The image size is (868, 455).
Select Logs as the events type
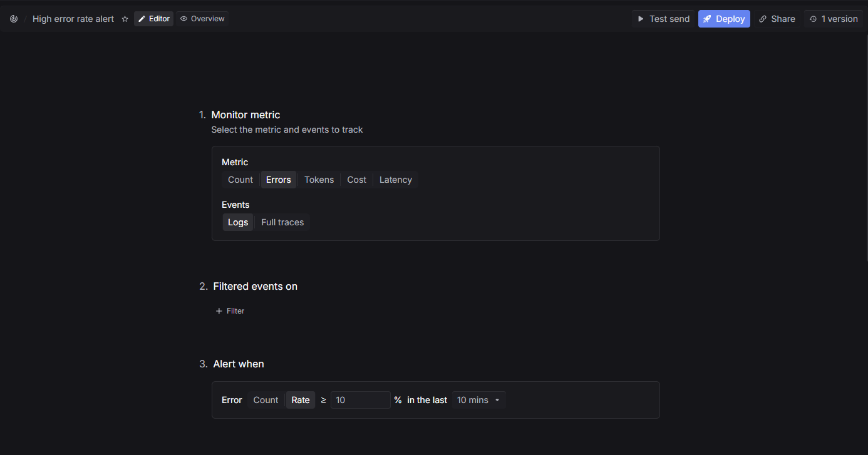[238, 222]
